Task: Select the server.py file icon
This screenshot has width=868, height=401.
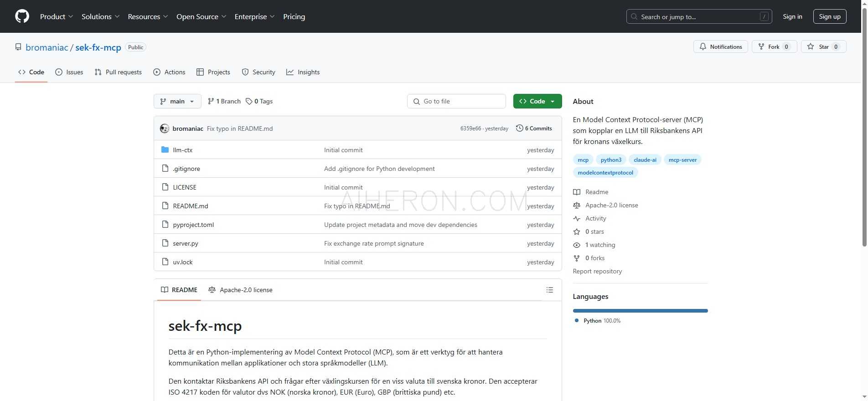Action: tap(165, 243)
